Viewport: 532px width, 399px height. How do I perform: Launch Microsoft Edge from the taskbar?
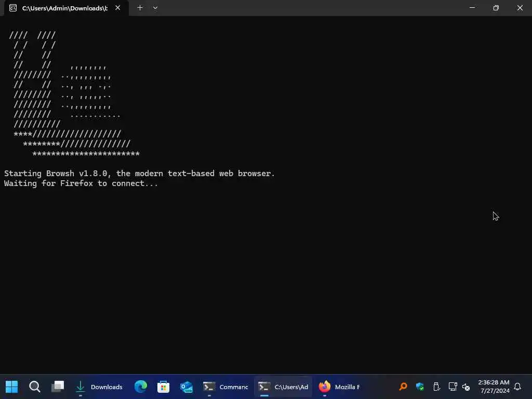point(140,387)
